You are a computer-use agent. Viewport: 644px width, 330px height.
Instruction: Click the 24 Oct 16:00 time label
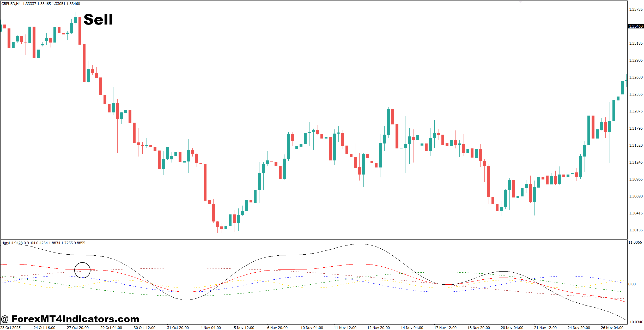click(x=44, y=328)
